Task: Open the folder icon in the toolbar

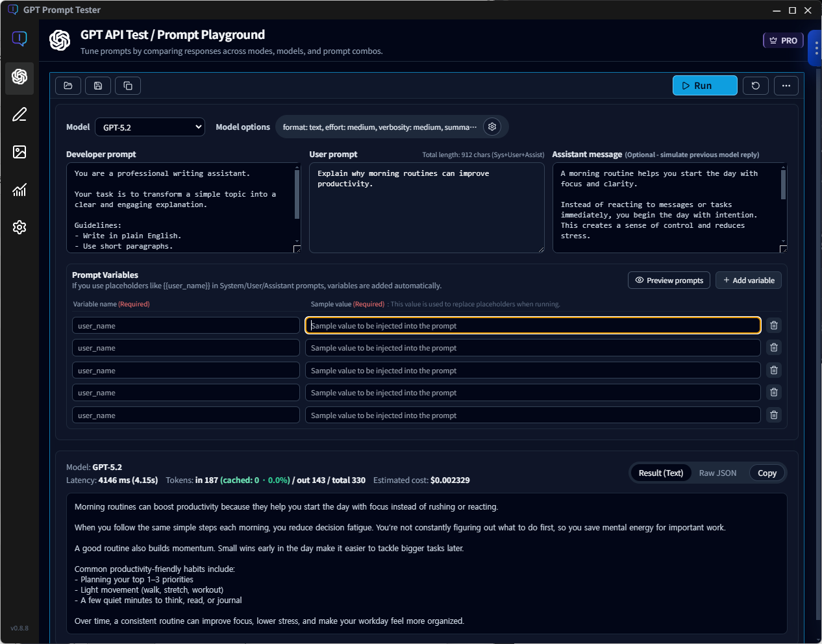Action: click(x=68, y=86)
